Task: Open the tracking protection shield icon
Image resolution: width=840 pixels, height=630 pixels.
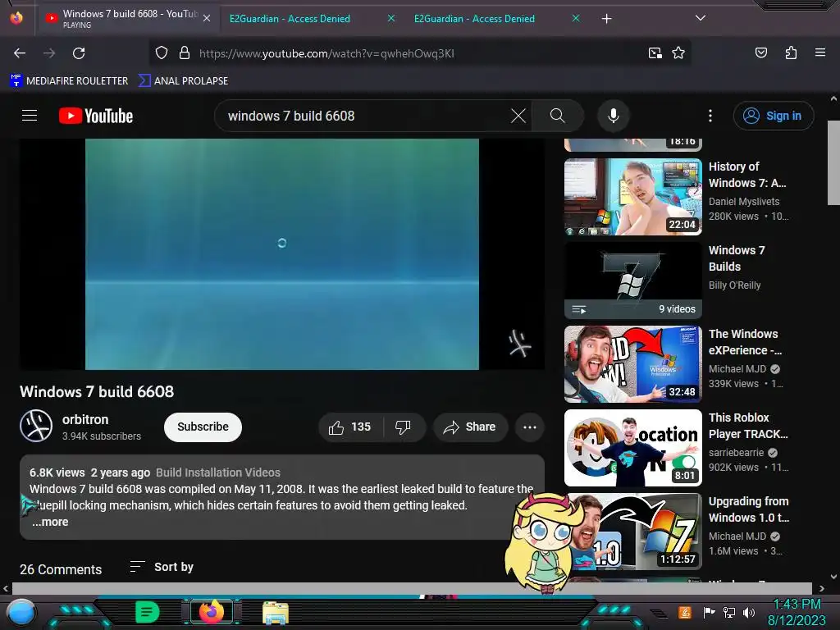Action: point(162,52)
